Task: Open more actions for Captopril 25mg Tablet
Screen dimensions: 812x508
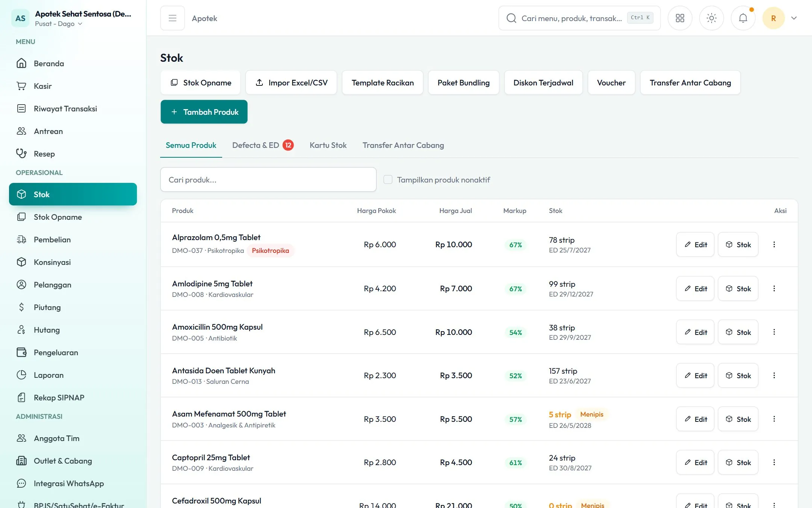Action: pos(774,462)
